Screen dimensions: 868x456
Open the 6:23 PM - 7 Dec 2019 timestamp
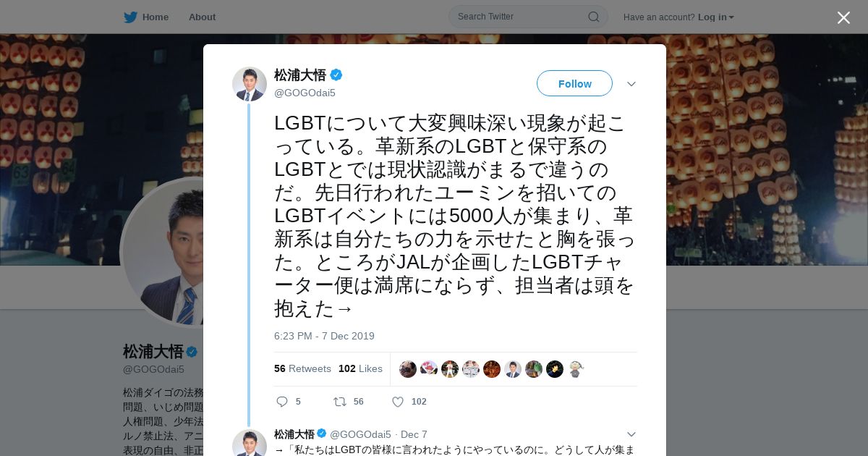pyautogui.click(x=324, y=336)
